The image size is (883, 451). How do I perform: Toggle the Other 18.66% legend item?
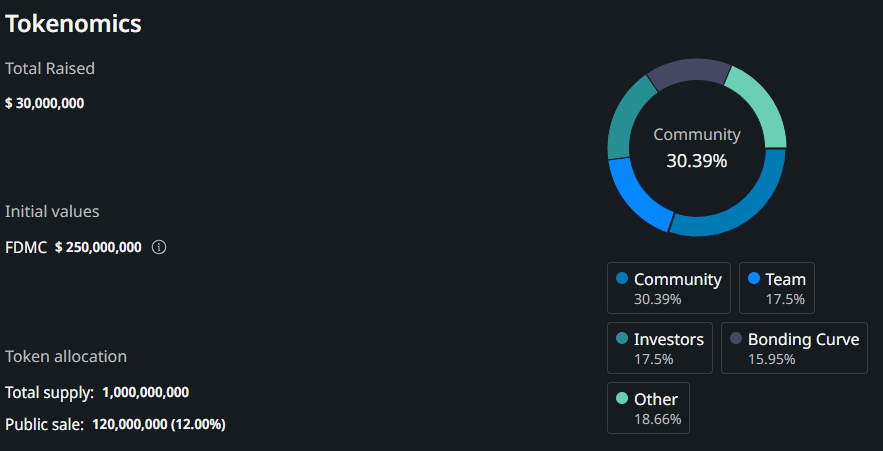(x=648, y=408)
